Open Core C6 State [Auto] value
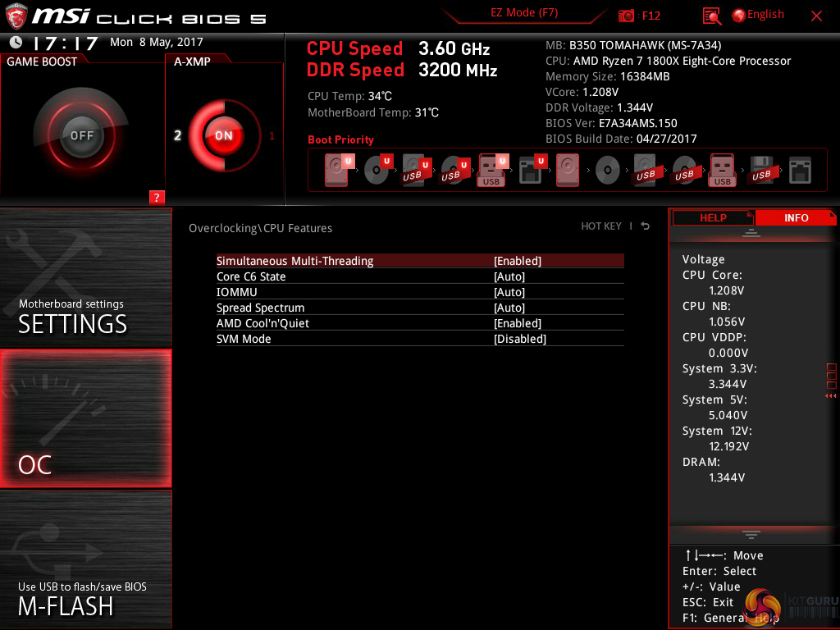Screen dimensions: 840x630 tap(509, 276)
